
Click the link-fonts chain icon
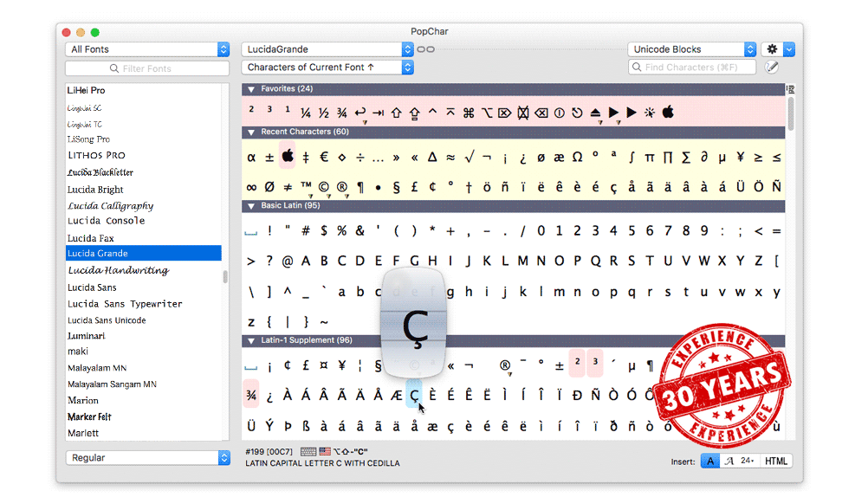(x=425, y=49)
